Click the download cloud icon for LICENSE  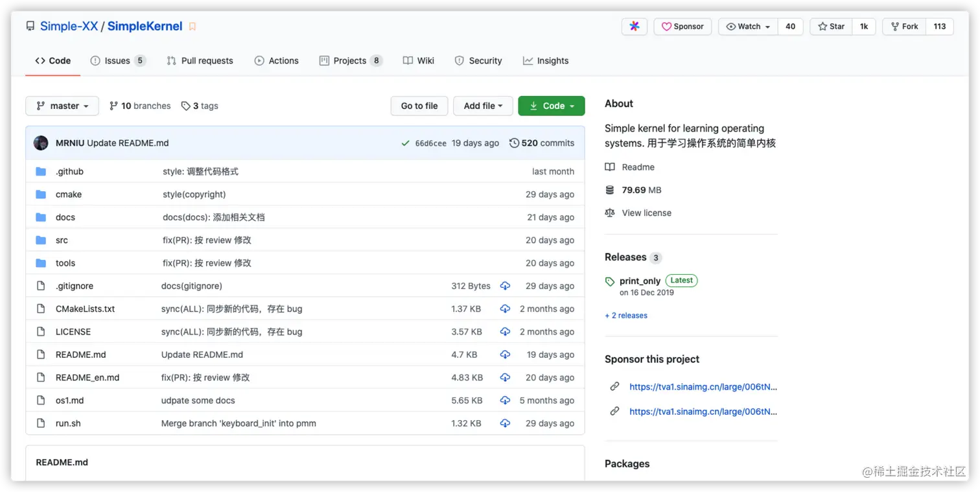pyautogui.click(x=505, y=332)
